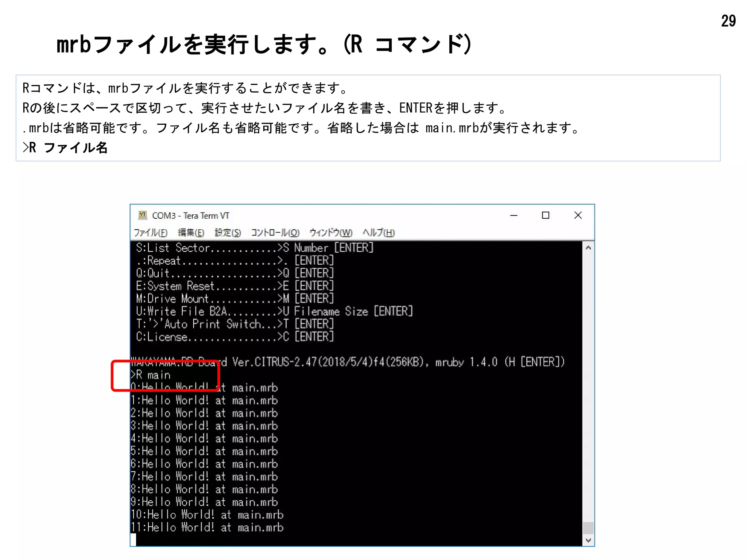This screenshot has height=560, width=747.
Task: Click the 'C:License' help line
Action: 235,337
